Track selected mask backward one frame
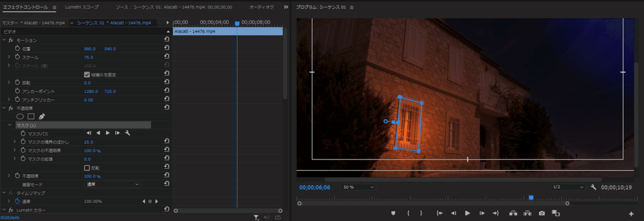This screenshot has width=644, height=221. coord(89,133)
